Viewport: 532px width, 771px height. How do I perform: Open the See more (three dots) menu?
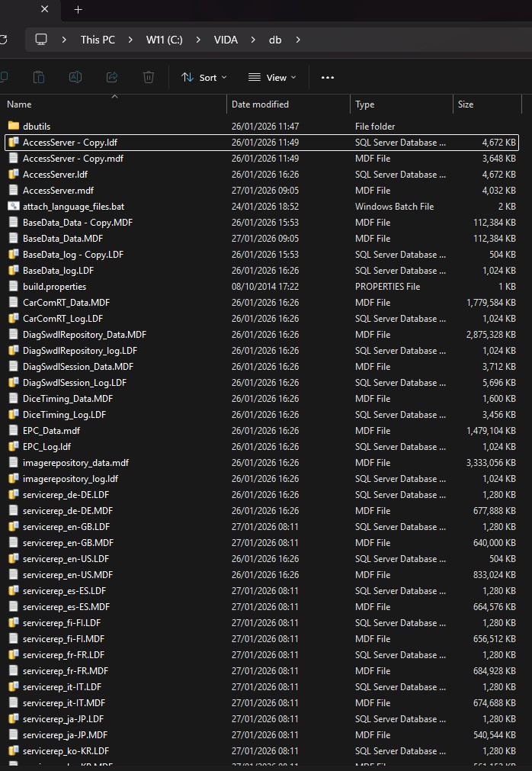click(x=328, y=77)
